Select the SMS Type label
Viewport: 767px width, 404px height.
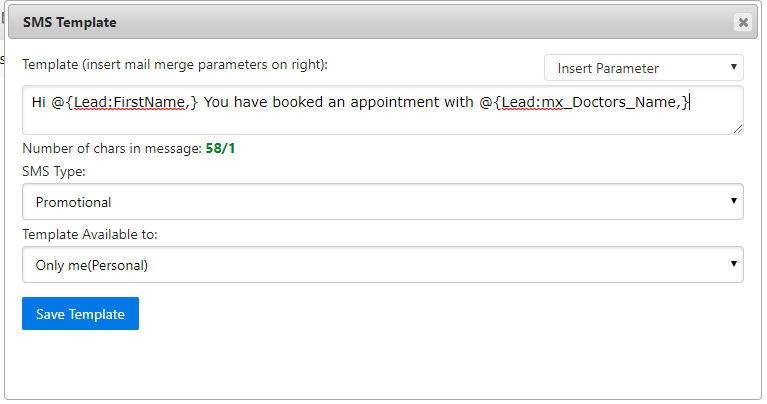[x=53, y=172]
